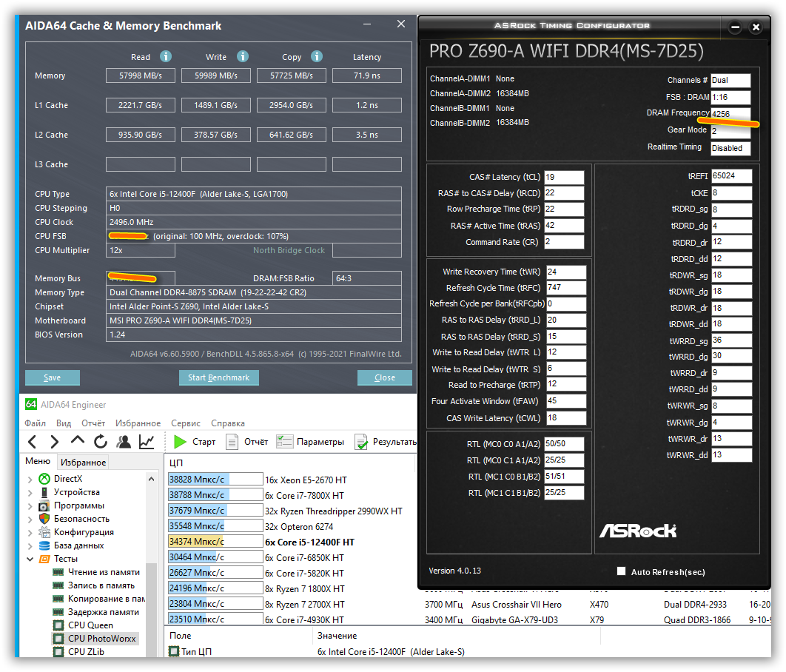Click the green Start benchmark arrow icon
786x672 pixels.
click(x=179, y=442)
